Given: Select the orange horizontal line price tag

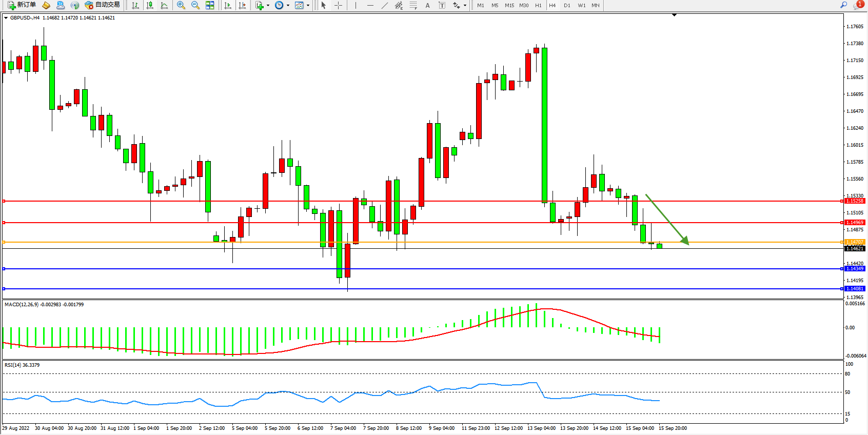Looking at the screenshot, I should [x=854, y=242].
